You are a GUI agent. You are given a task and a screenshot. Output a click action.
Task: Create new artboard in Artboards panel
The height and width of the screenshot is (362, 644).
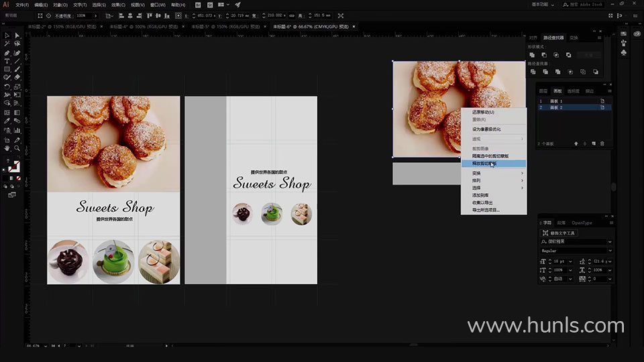coord(594,143)
